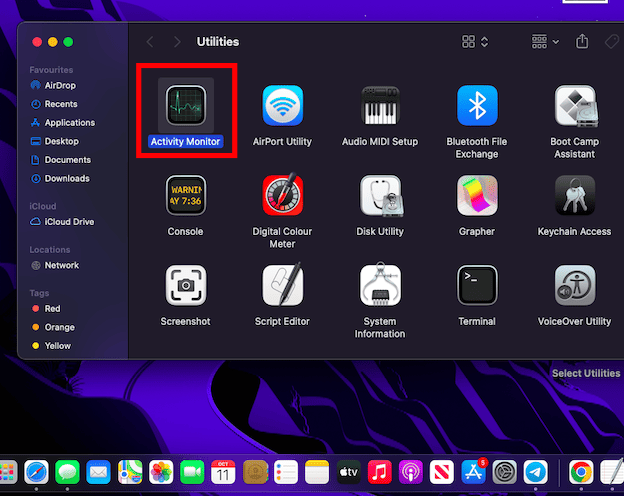
Task: Filter by the Red tag
Action: (x=52, y=309)
